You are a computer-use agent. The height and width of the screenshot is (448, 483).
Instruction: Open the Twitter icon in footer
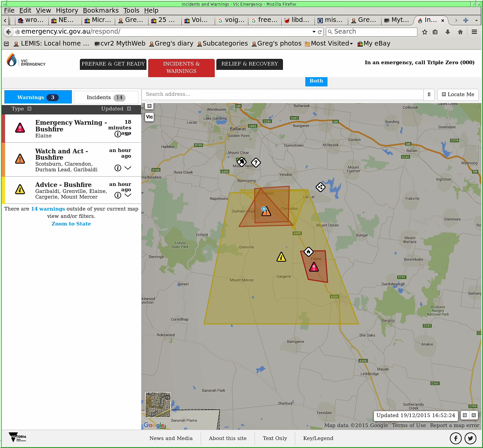pyautogui.click(x=470, y=438)
